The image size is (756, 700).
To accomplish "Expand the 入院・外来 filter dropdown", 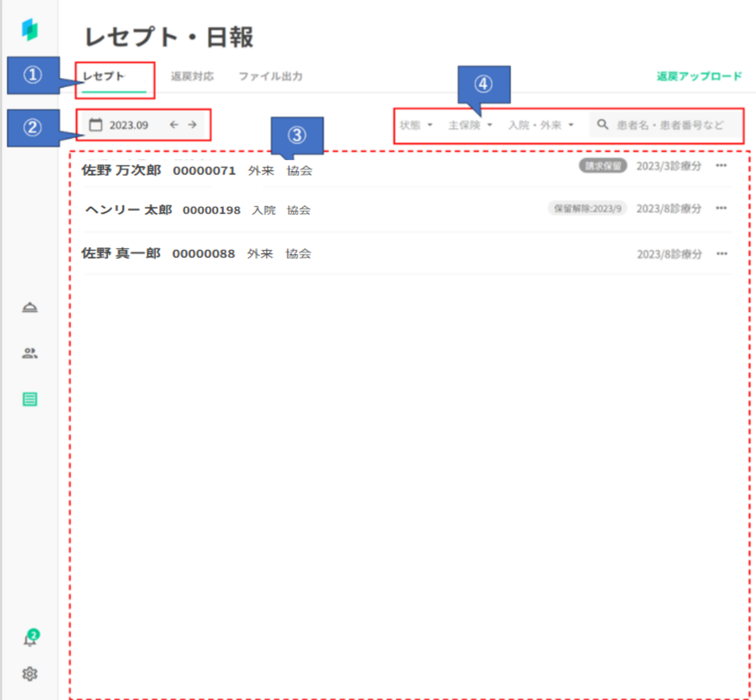I will click(x=541, y=125).
